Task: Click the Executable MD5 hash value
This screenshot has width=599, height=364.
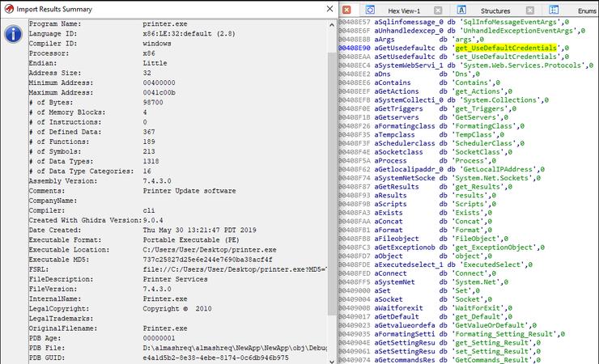Action: 207,260
